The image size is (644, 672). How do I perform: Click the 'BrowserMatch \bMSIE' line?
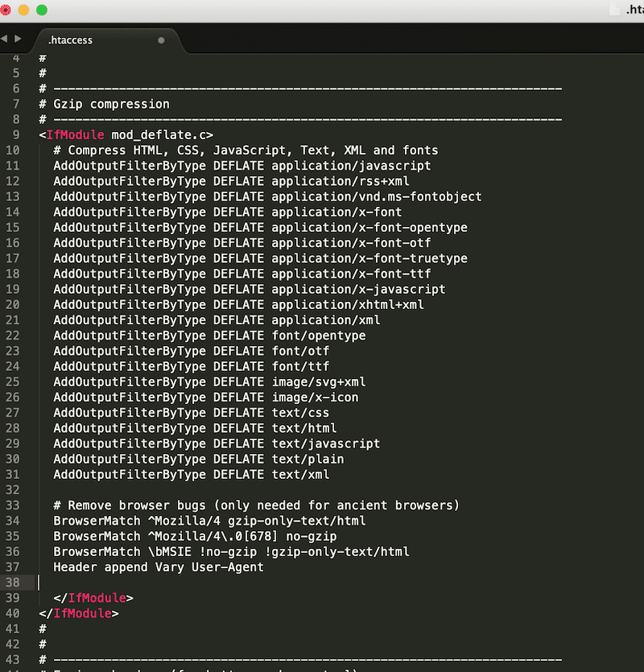tap(232, 551)
